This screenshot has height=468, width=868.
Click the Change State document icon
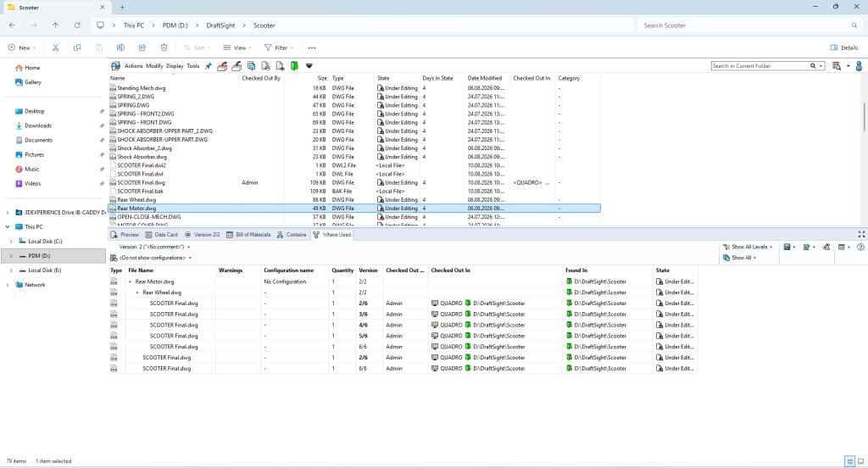tap(265, 66)
